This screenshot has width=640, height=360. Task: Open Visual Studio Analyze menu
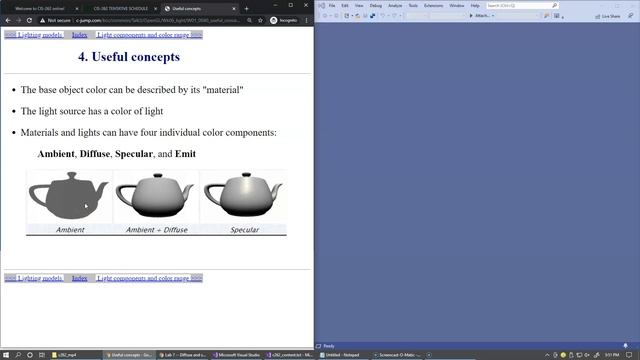(x=395, y=6)
